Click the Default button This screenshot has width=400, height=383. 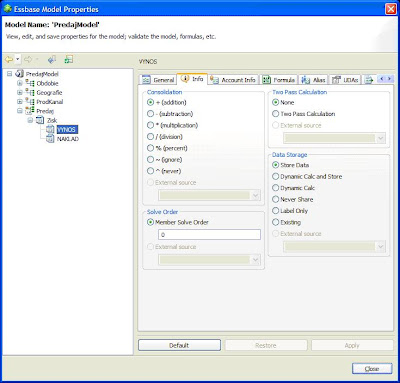tap(179, 345)
